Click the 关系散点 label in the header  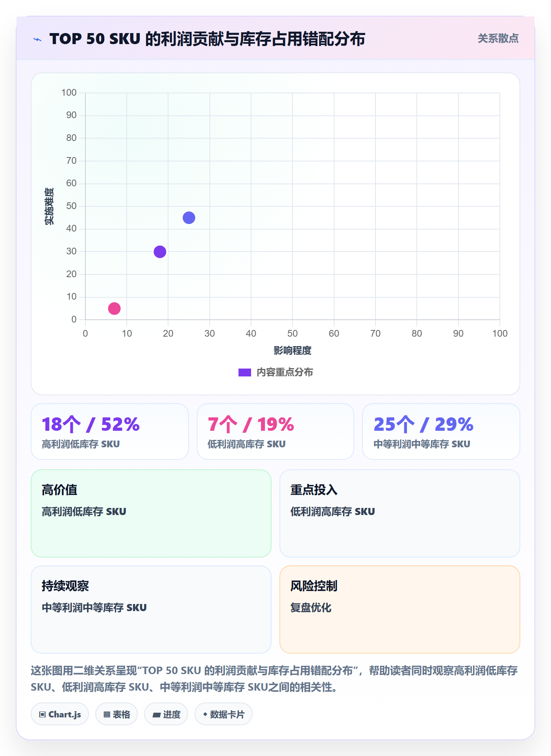click(x=498, y=39)
